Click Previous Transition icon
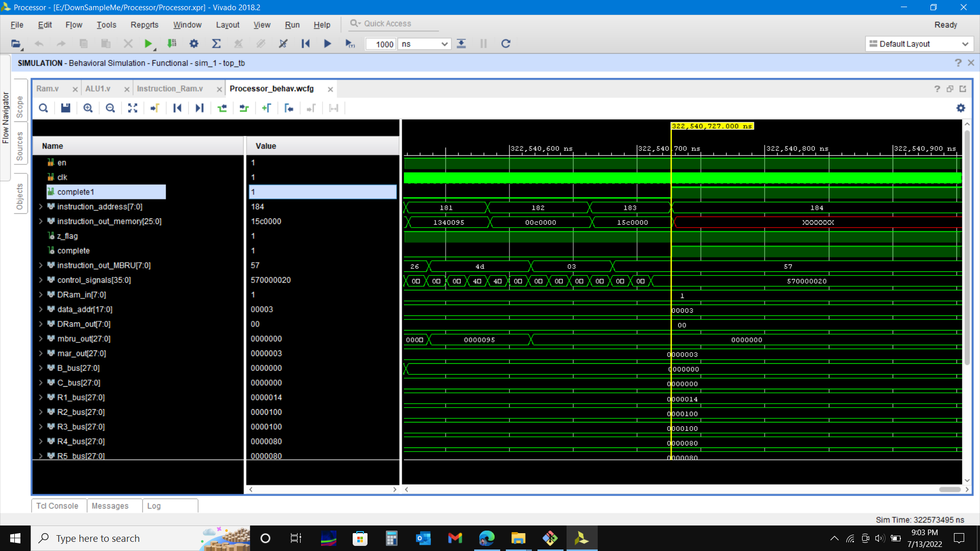The width and height of the screenshot is (980, 551). point(222,108)
